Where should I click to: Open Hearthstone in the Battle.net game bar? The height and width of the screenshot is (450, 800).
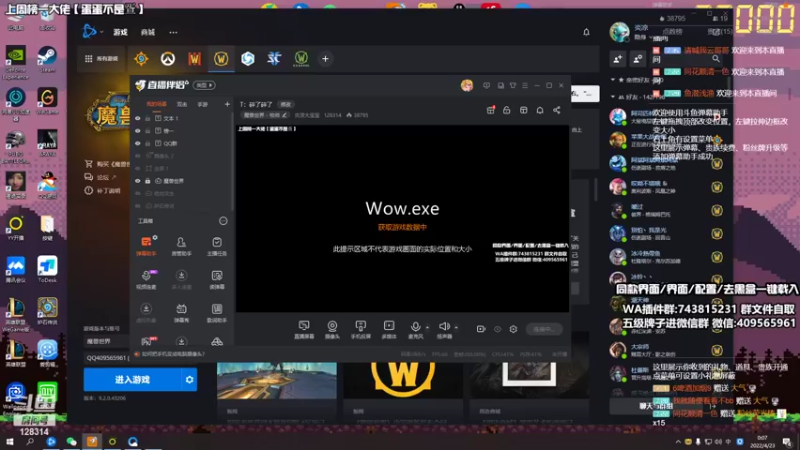(141, 59)
